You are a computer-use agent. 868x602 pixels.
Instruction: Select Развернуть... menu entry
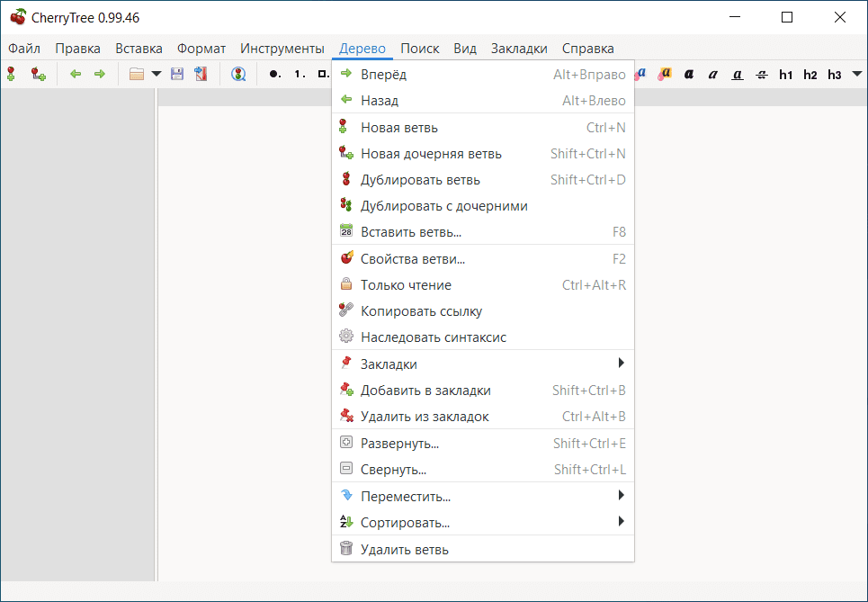click(x=483, y=443)
